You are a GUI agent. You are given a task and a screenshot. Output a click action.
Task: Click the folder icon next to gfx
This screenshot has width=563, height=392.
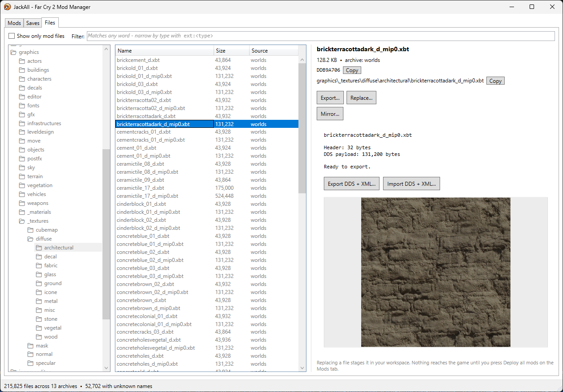tap(22, 114)
